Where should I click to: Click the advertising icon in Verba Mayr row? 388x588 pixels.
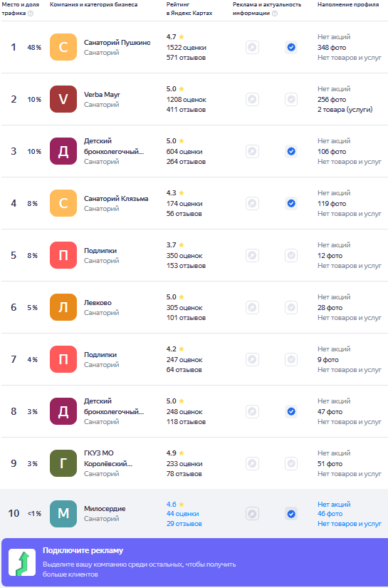(x=253, y=99)
